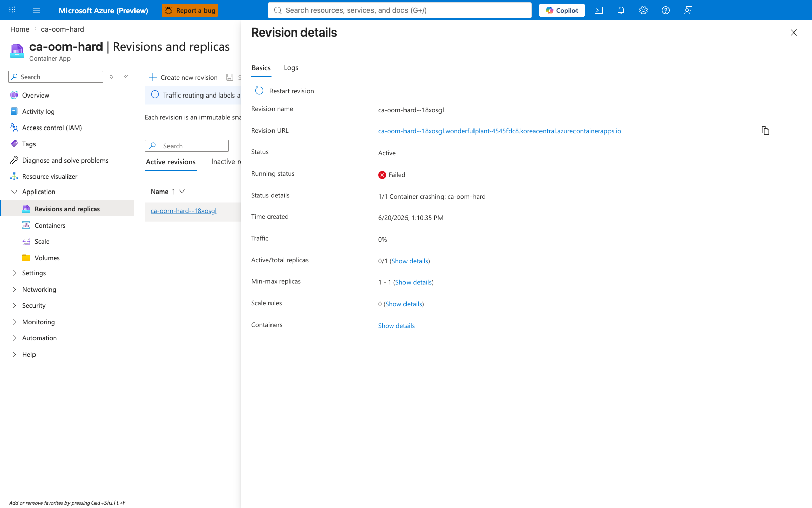812x508 pixels.
Task: Show details for Containers
Action: point(396,326)
